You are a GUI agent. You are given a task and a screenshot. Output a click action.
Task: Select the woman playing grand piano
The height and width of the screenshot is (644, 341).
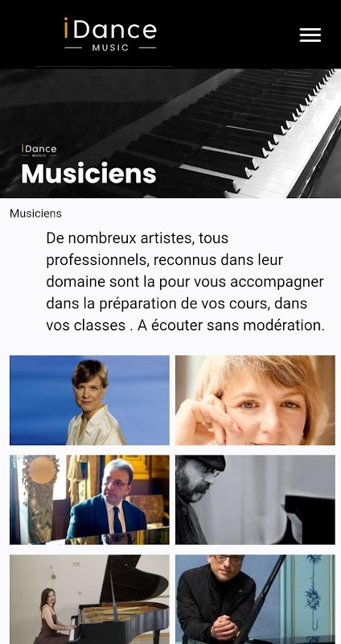(89, 599)
